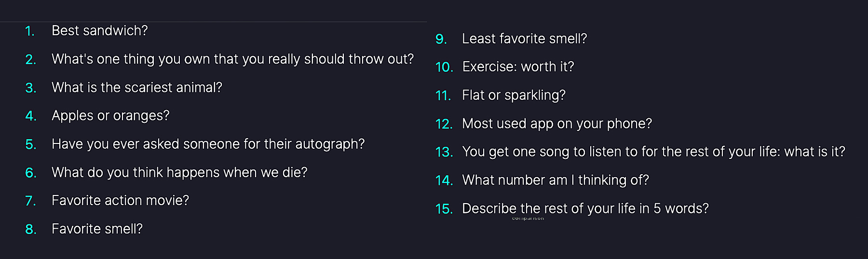Select the question about throwing something out
This screenshot has height=259, width=868.
232,59
